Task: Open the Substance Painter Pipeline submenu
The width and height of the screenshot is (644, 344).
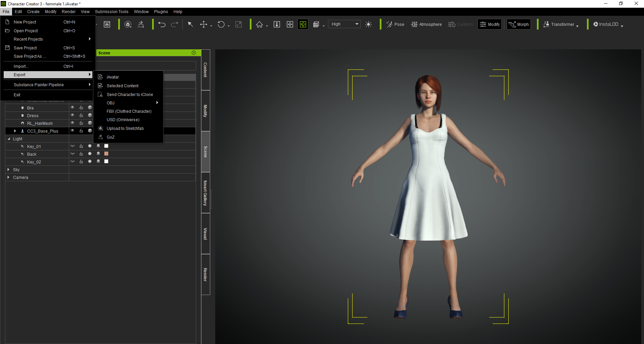Action: tap(48, 85)
